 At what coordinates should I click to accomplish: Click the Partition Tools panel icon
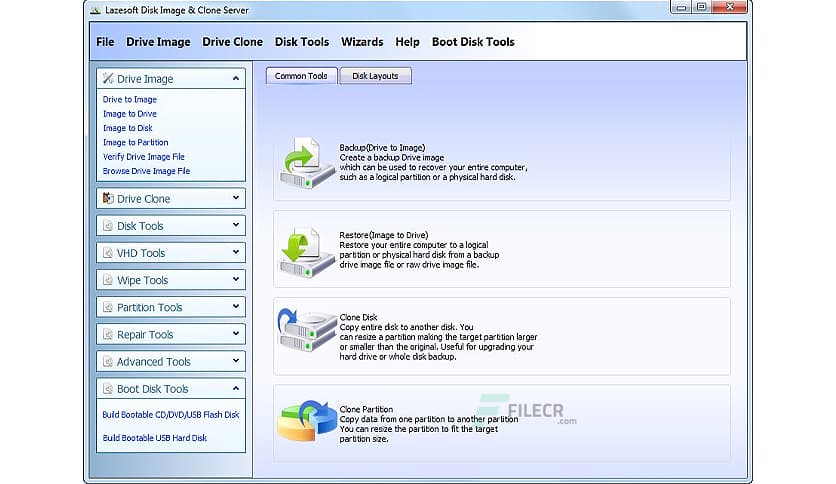point(108,308)
